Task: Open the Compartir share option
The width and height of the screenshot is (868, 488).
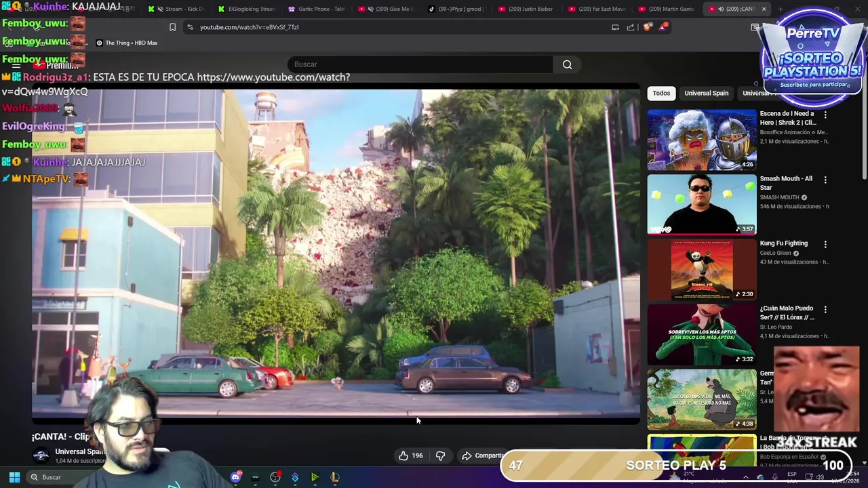Action: 483,455
